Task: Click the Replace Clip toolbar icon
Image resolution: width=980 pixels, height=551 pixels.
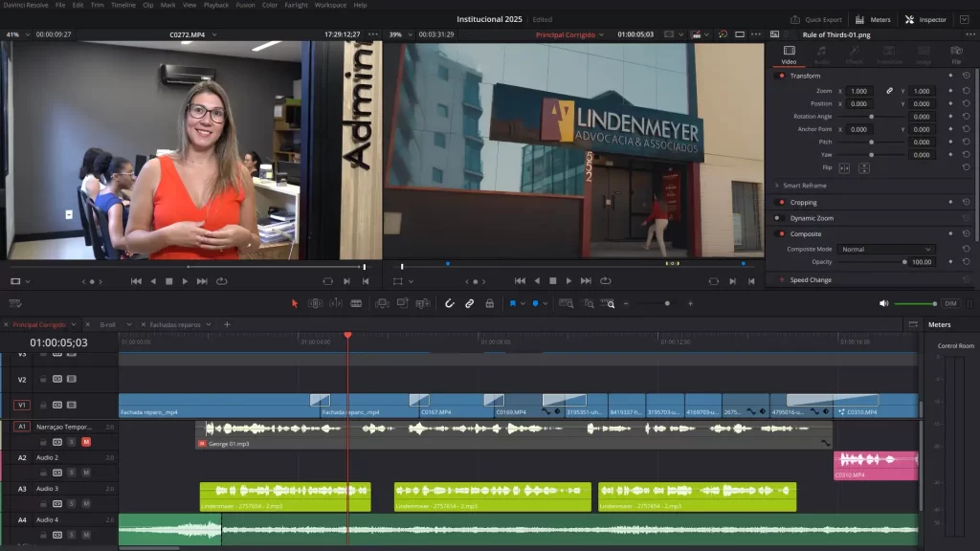Action: (x=423, y=303)
